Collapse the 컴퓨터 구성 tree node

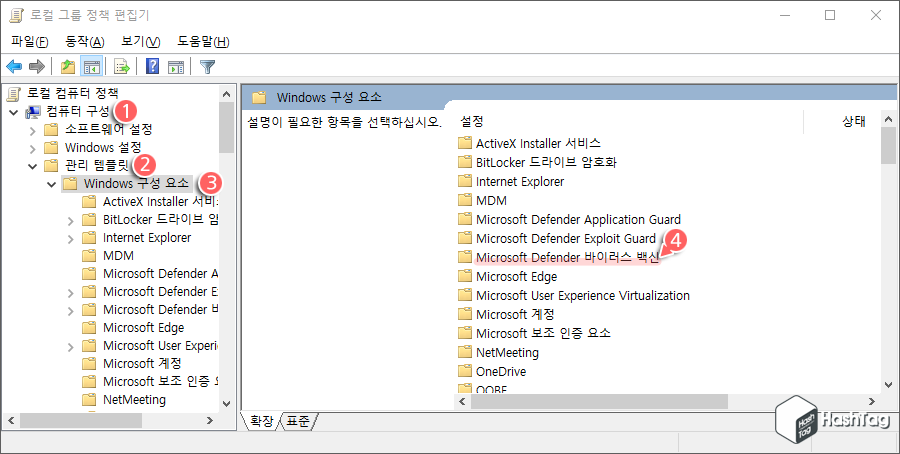[14, 112]
